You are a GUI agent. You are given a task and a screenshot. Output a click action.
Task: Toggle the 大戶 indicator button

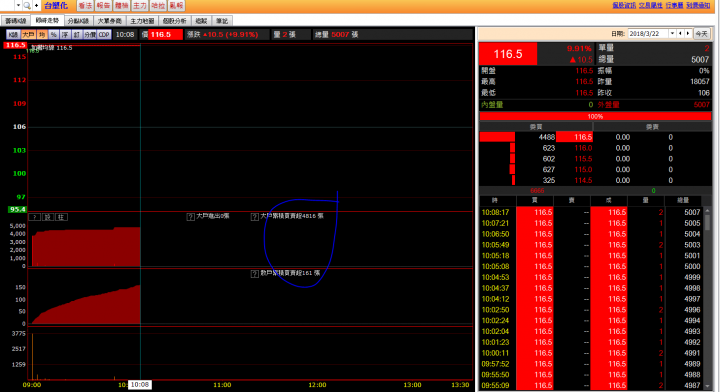pos(28,34)
